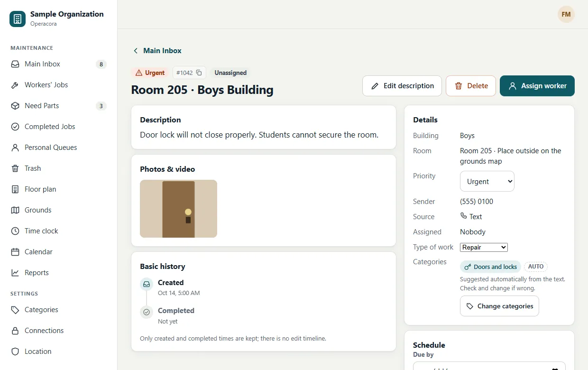This screenshot has height=370, width=588.
Task: Click the Location shield icon
Action: (x=15, y=351)
